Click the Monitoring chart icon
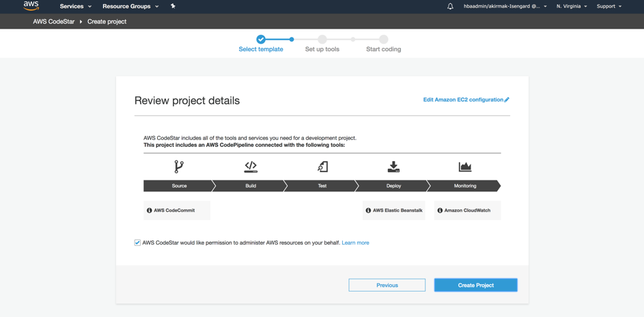 pyautogui.click(x=465, y=167)
